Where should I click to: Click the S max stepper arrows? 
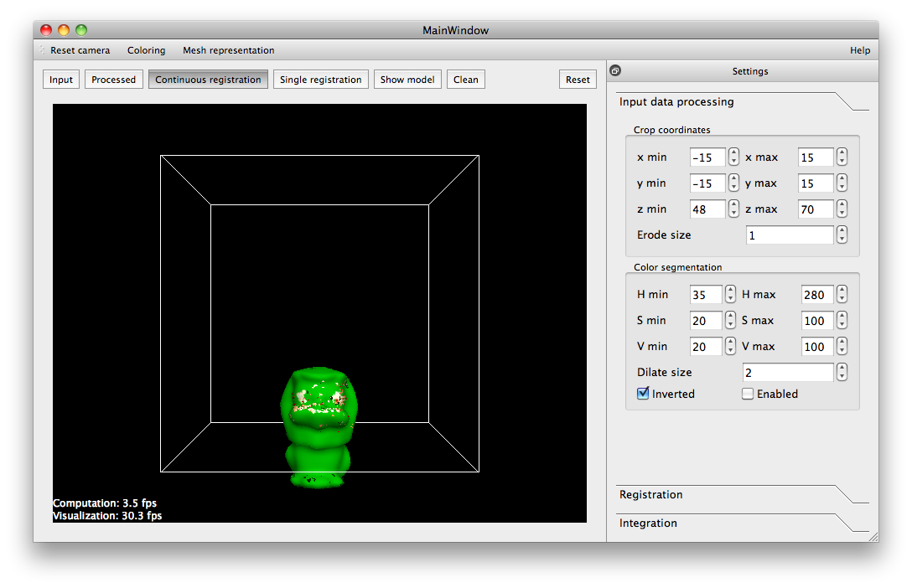842,320
